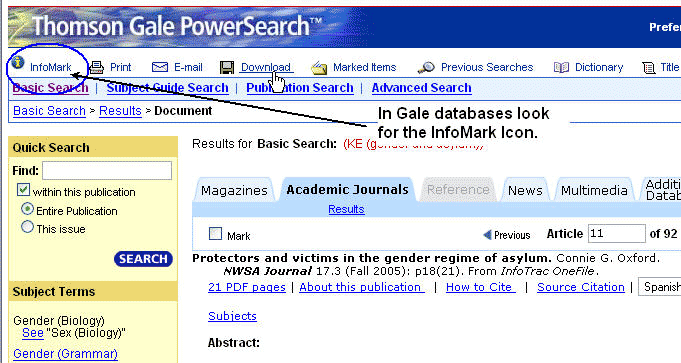Click the 'Subject Terms' panel heading
This screenshot has width=681, height=363.
coord(53,291)
